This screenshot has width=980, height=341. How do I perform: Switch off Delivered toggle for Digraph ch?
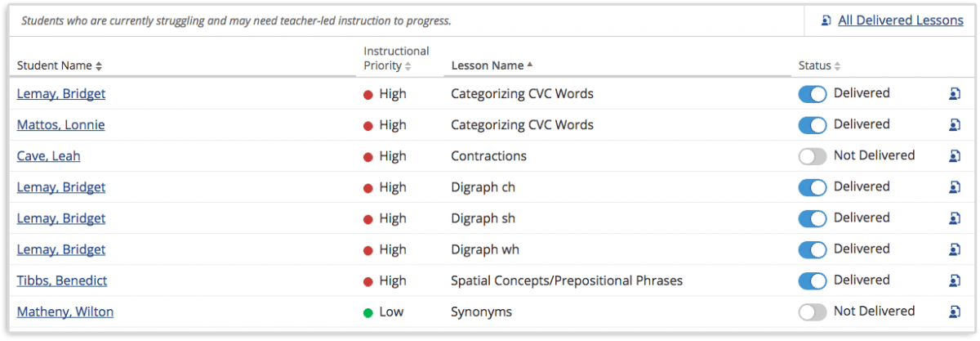click(x=813, y=187)
